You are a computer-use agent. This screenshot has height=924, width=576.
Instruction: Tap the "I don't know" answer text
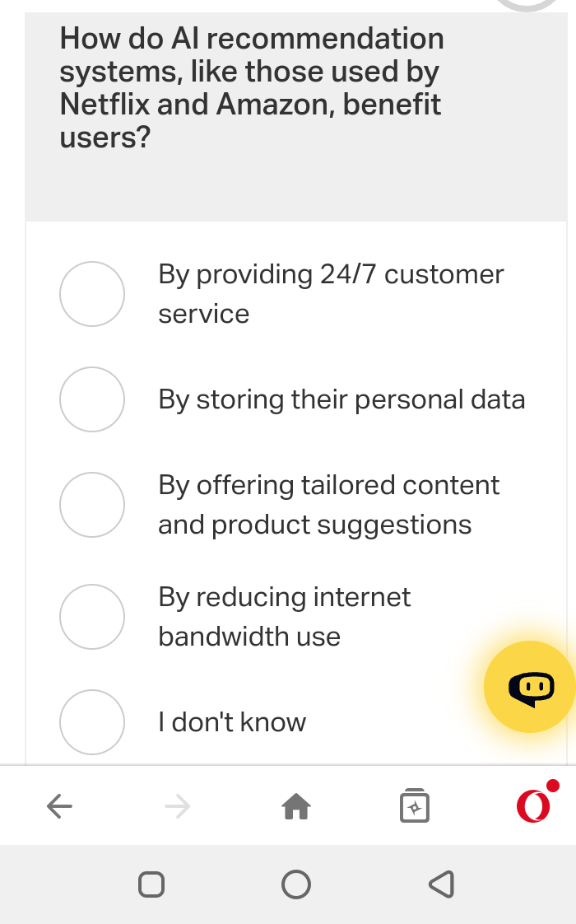pyautogui.click(x=231, y=722)
